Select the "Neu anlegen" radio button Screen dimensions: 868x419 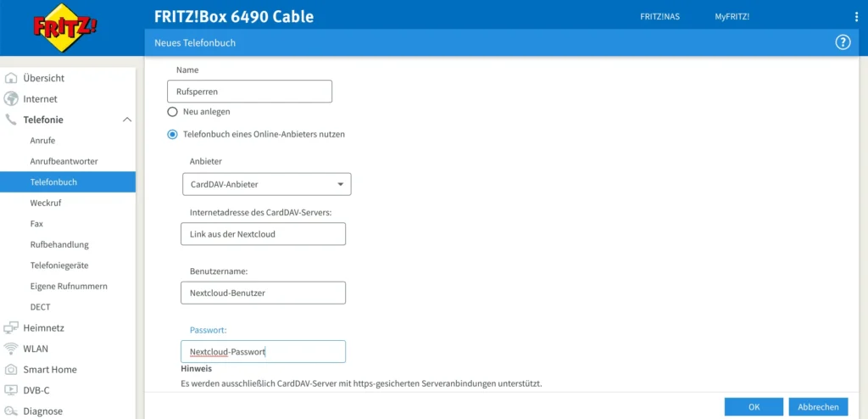(173, 111)
